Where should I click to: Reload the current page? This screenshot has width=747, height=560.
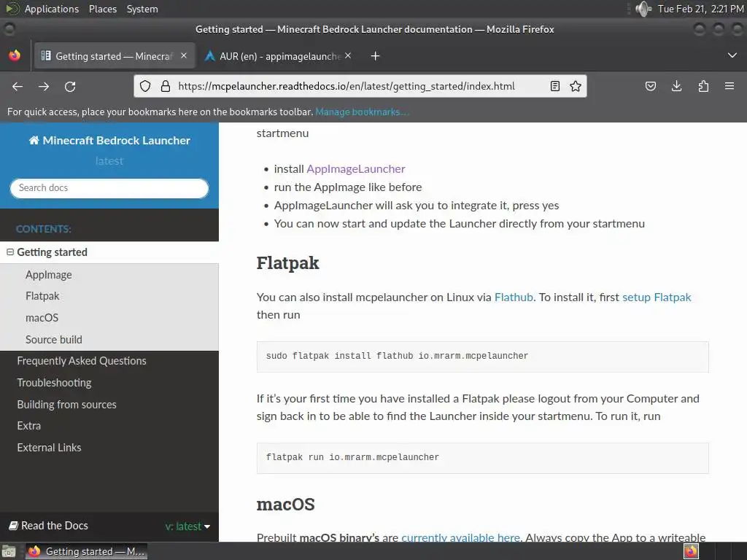pyautogui.click(x=70, y=86)
